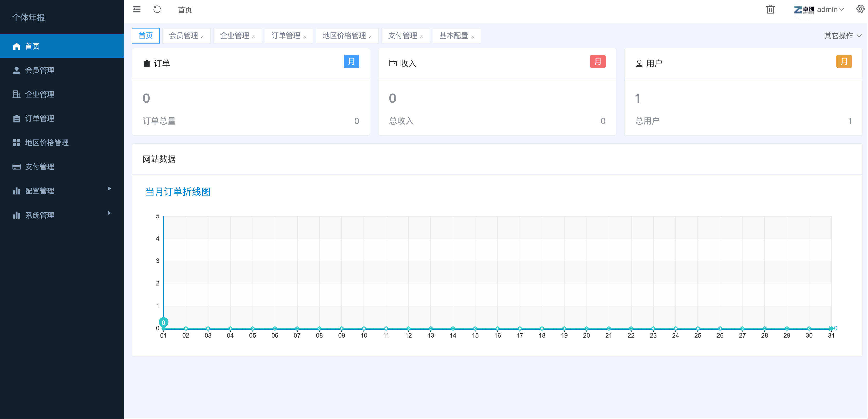Open 地区价格管理 in the sidebar

[x=47, y=143]
